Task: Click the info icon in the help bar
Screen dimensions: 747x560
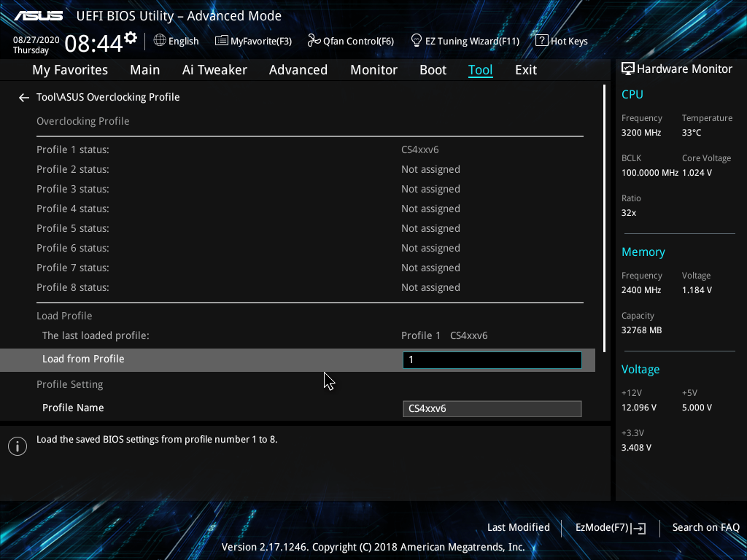Action: (x=17, y=446)
